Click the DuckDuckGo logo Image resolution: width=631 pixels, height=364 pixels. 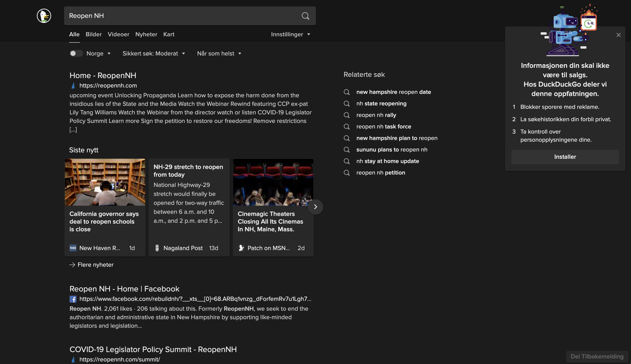coord(44,16)
